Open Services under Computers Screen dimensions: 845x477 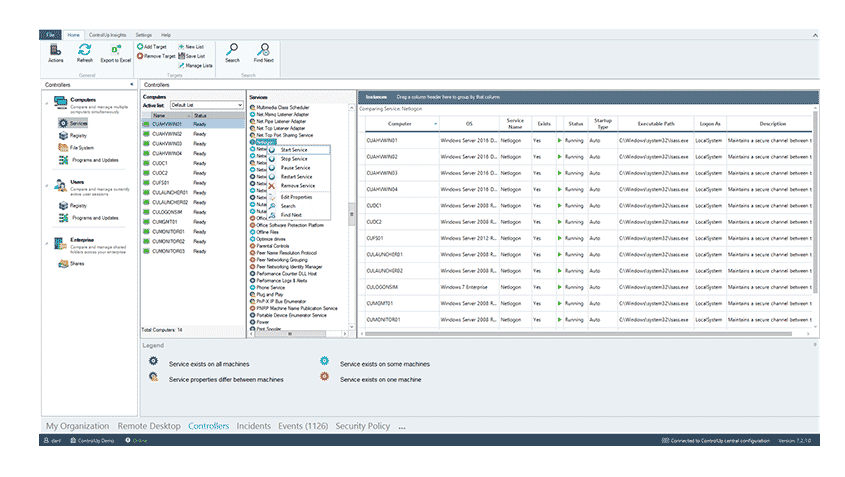(x=73, y=123)
